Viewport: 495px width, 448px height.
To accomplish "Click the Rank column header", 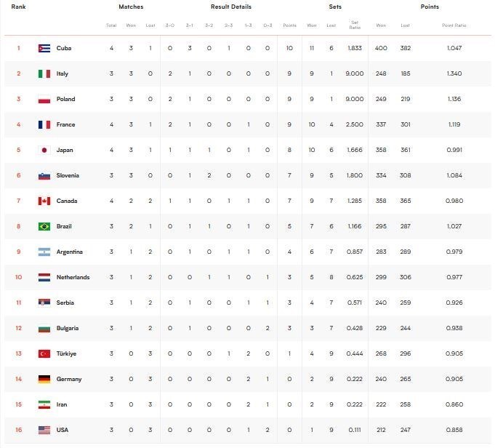I will (19, 7).
